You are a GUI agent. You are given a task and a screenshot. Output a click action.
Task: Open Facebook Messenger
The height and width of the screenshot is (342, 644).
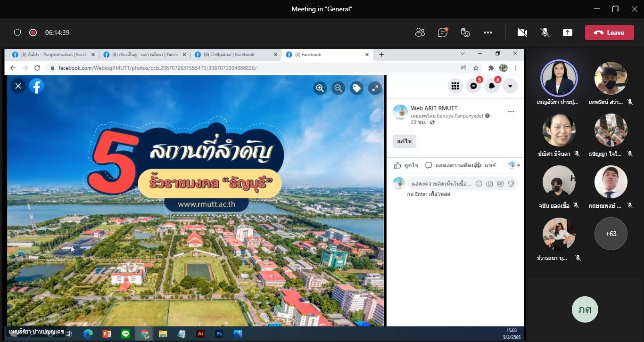pyautogui.click(x=474, y=86)
